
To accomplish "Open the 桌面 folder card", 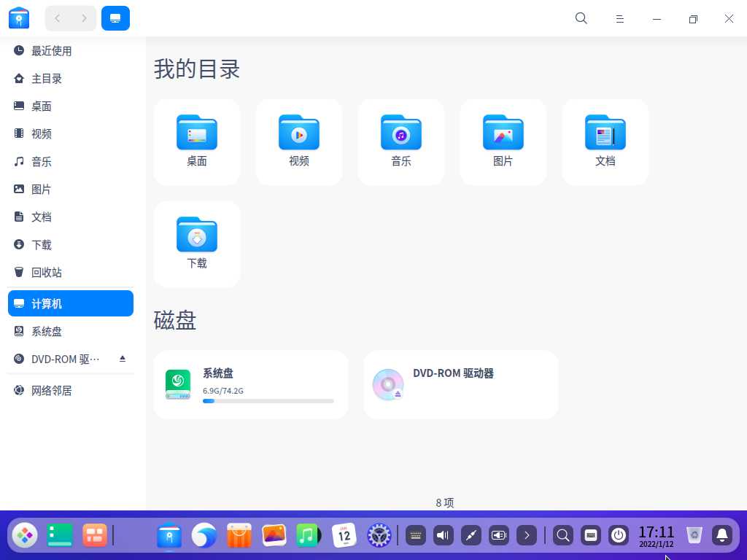I will [197, 142].
